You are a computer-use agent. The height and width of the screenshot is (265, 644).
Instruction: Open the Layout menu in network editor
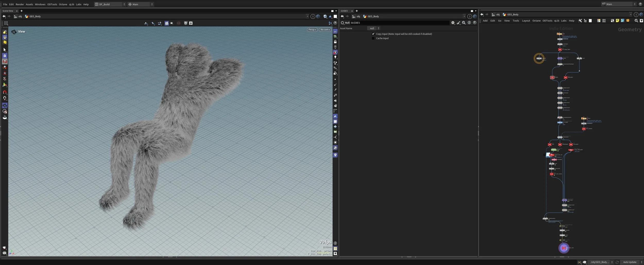point(526,21)
